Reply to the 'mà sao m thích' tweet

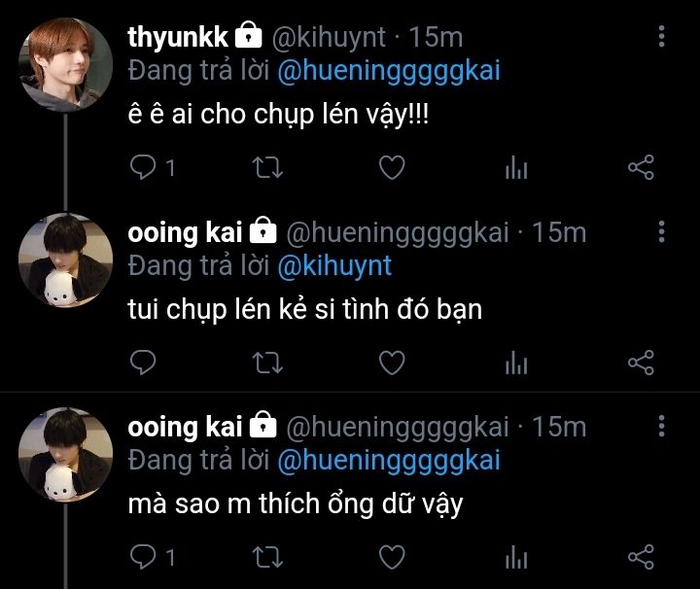point(143,557)
